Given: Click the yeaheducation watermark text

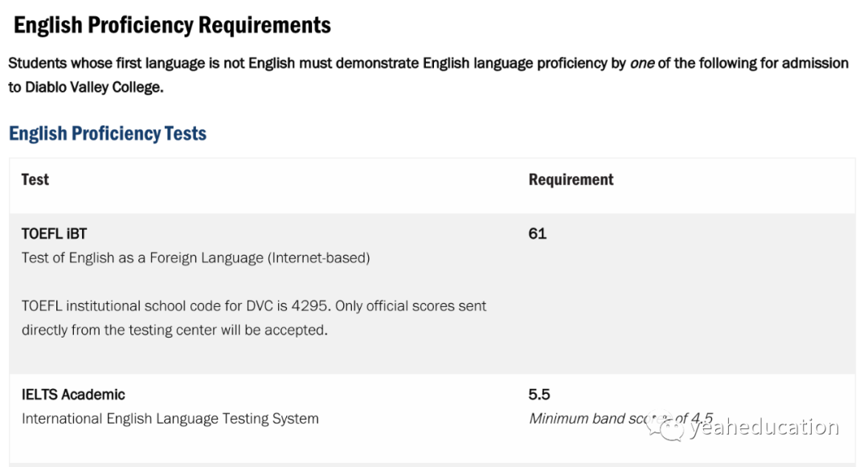Looking at the screenshot, I should [x=764, y=427].
